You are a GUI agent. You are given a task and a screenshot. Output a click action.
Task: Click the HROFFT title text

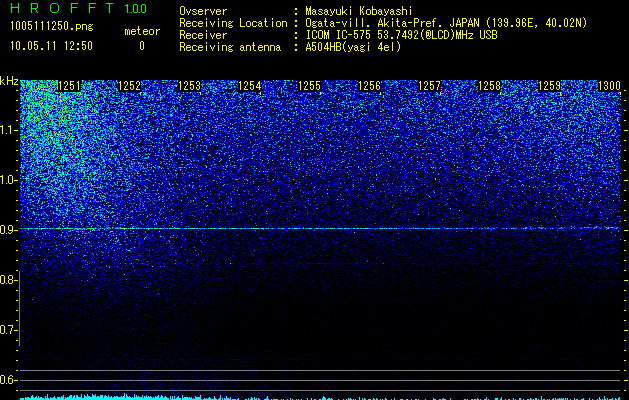[x=62, y=8]
